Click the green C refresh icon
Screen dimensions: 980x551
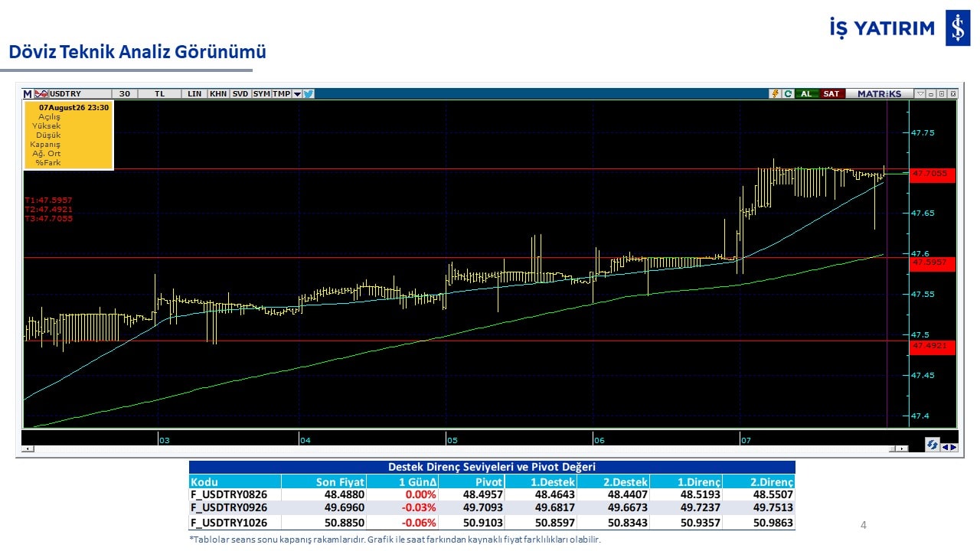pyautogui.click(x=788, y=93)
